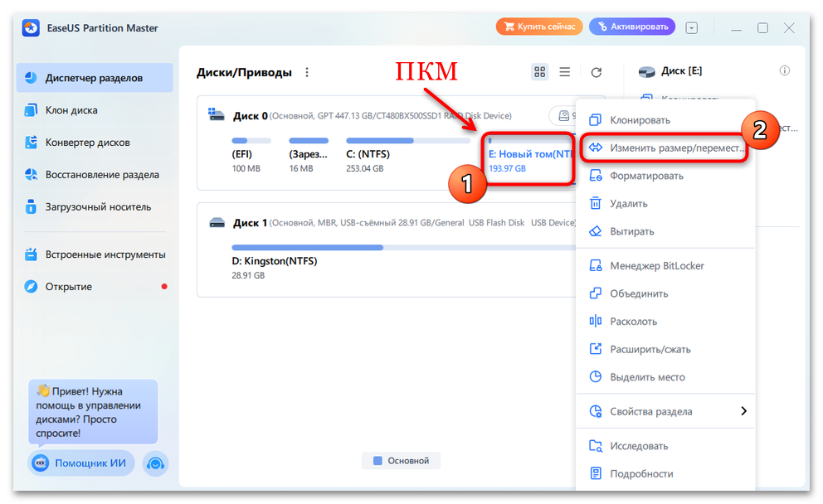Choose Исследовать from the context menu
The width and height of the screenshot is (823, 504).
[x=665, y=446]
